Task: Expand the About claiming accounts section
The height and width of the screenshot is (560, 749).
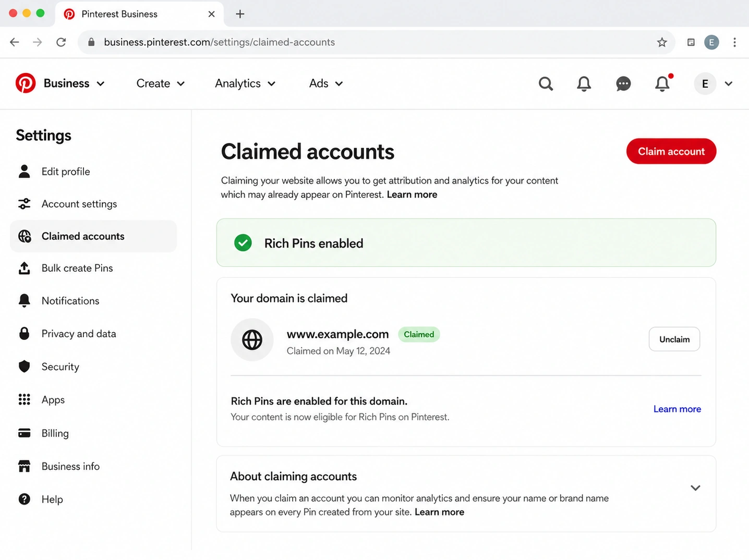Action: coord(695,488)
